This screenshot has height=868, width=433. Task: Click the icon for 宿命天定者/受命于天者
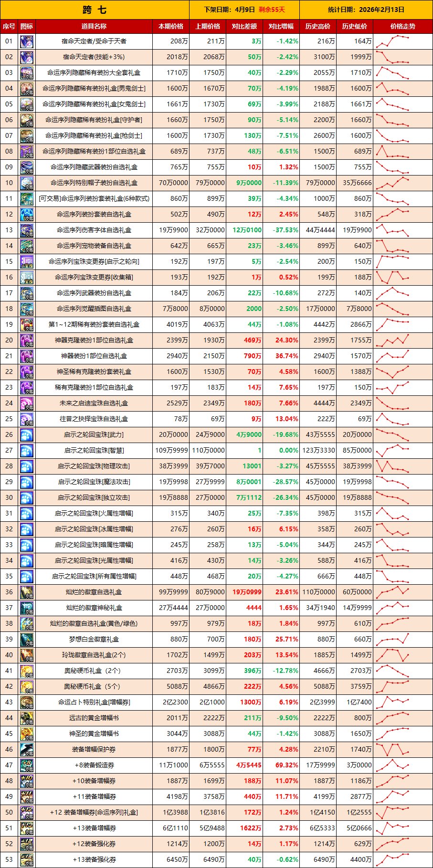click(x=27, y=41)
